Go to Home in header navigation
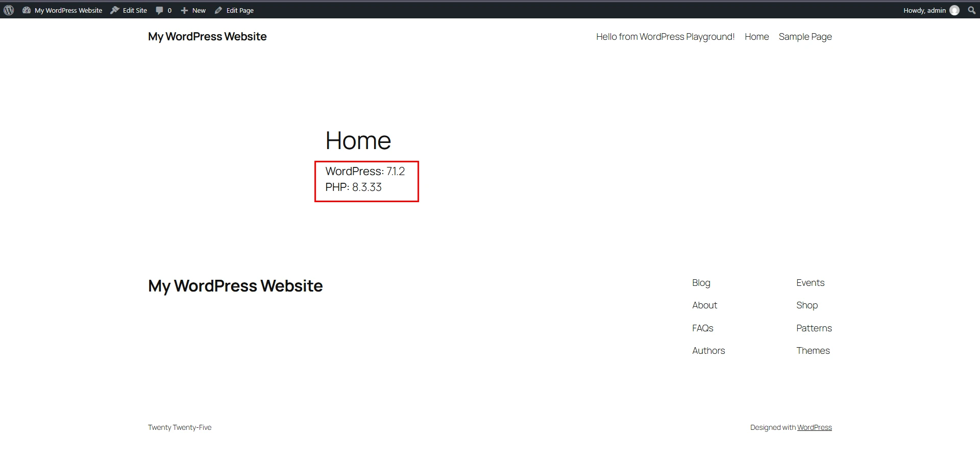The width and height of the screenshot is (980, 461). (756, 37)
